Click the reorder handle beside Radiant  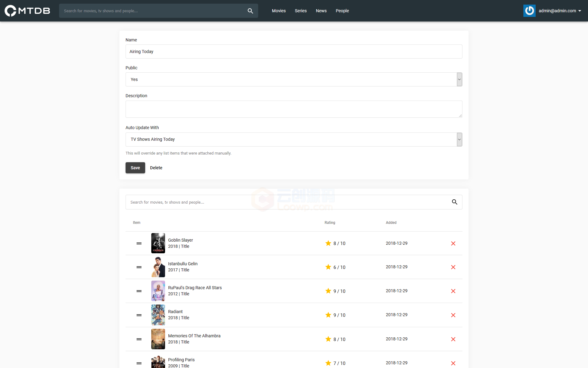point(139,315)
